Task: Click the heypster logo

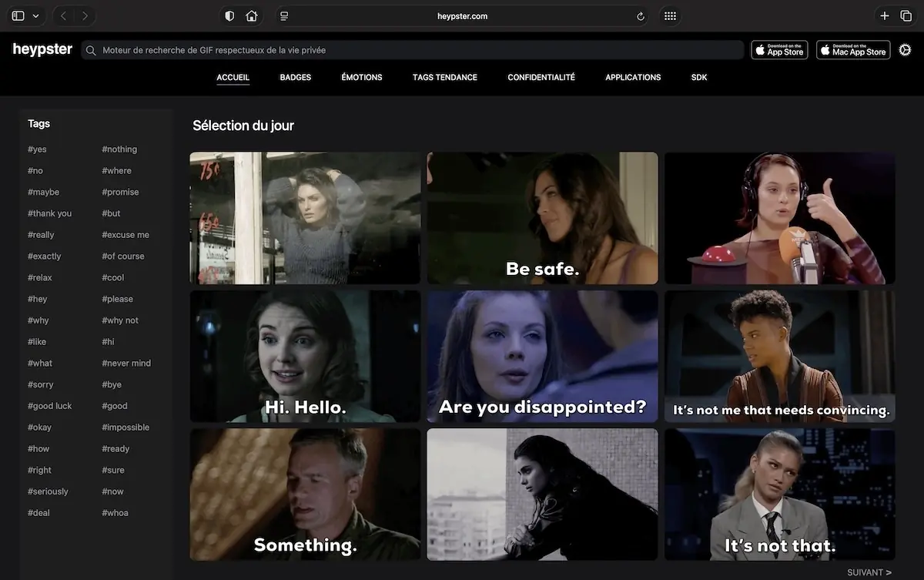Action: pyautogui.click(x=42, y=49)
